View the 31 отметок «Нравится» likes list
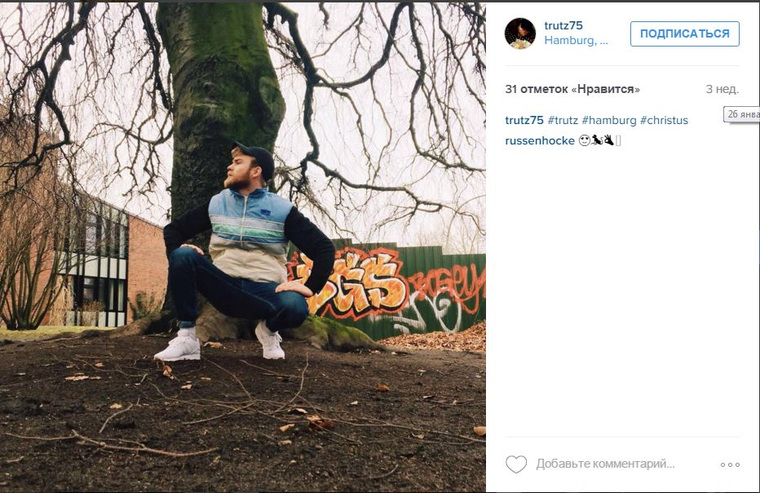The width and height of the screenshot is (760, 493). coord(572,89)
